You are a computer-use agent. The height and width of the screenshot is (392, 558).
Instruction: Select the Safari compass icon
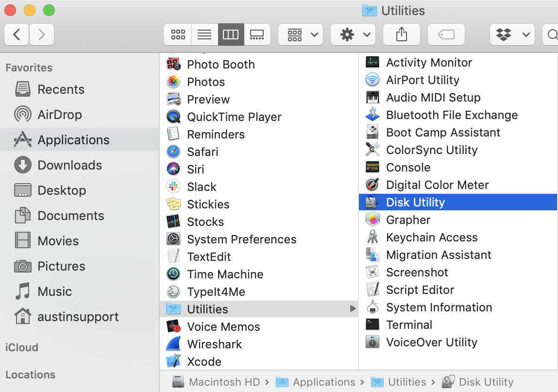[173, 152]
